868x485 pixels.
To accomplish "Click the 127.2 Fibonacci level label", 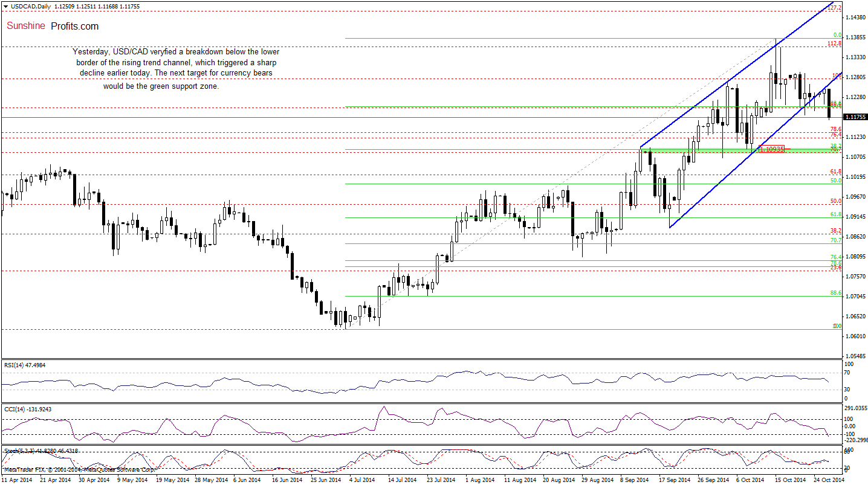I will (834, 8).
